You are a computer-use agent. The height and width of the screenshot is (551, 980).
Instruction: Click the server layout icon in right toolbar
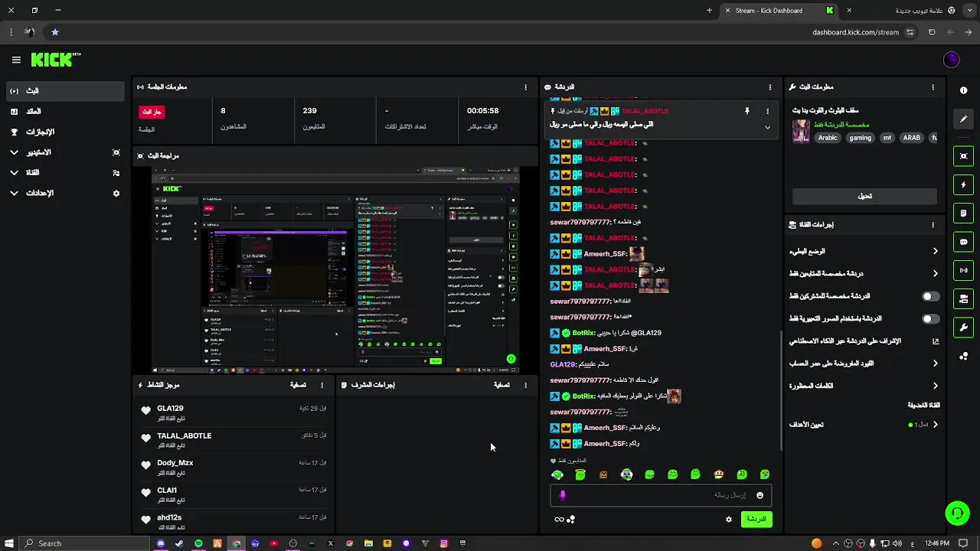coord(963,299)
